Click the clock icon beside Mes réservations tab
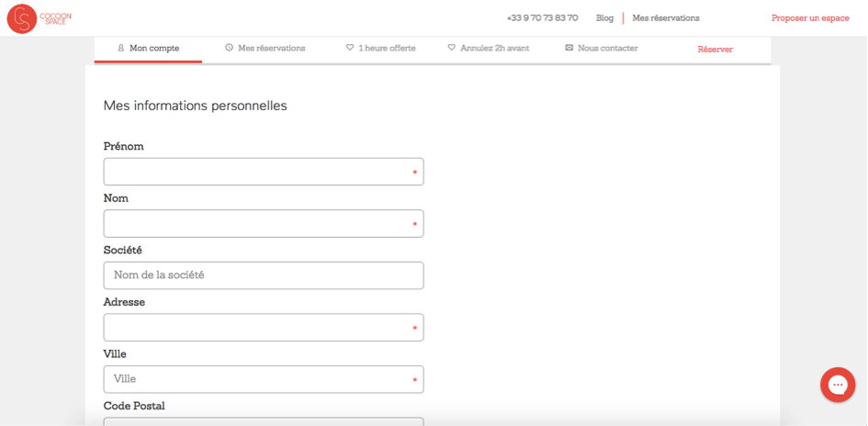The image size is (868, 426). coord(230,48)
